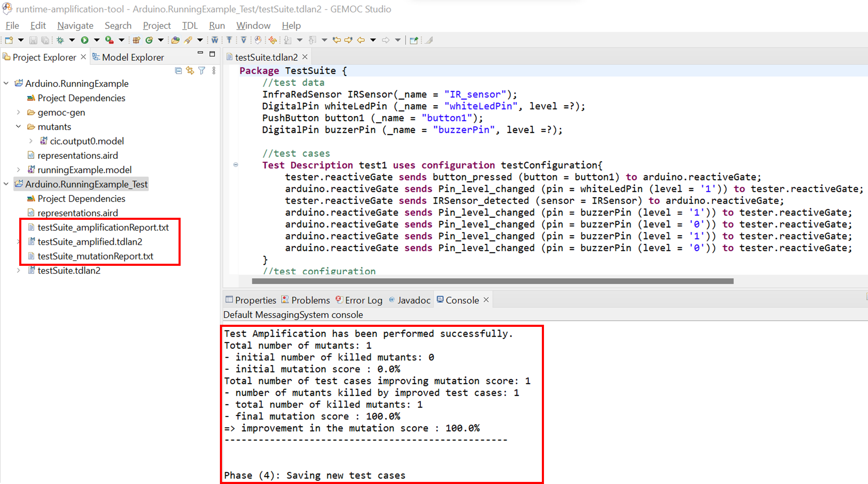Collapse the Arduino.RunningExample project
Viewport: 868px width, 484px height.
pos(6,84)
